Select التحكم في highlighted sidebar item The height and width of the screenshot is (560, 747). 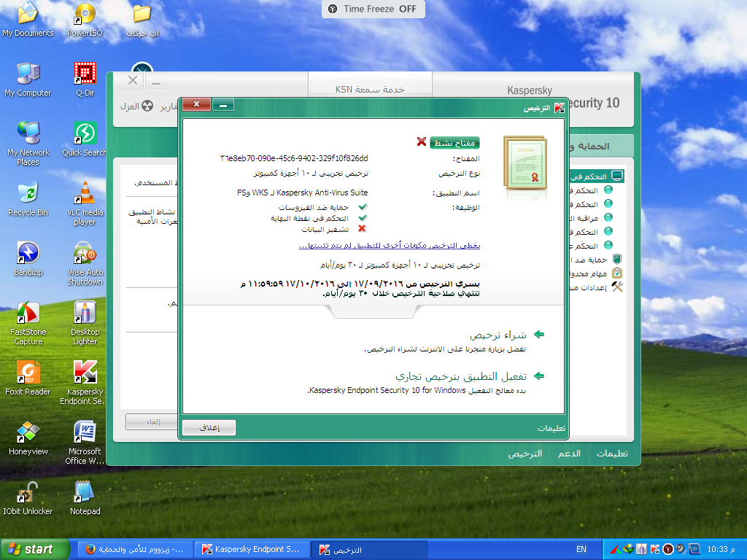595,176
